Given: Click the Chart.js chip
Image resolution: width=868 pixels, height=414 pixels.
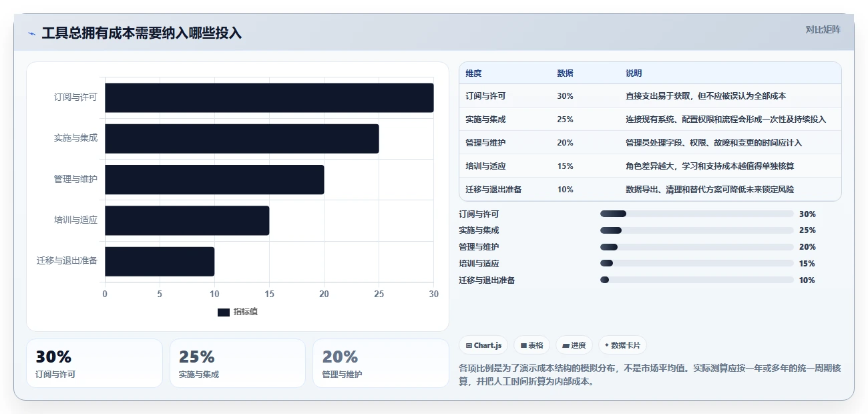Looking at the screenshot, I should click(483, 345).
